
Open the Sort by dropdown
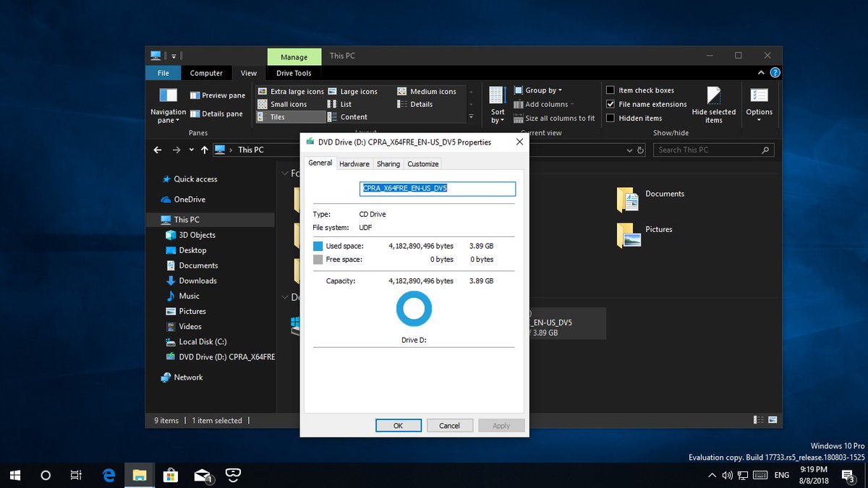point(498,105)
